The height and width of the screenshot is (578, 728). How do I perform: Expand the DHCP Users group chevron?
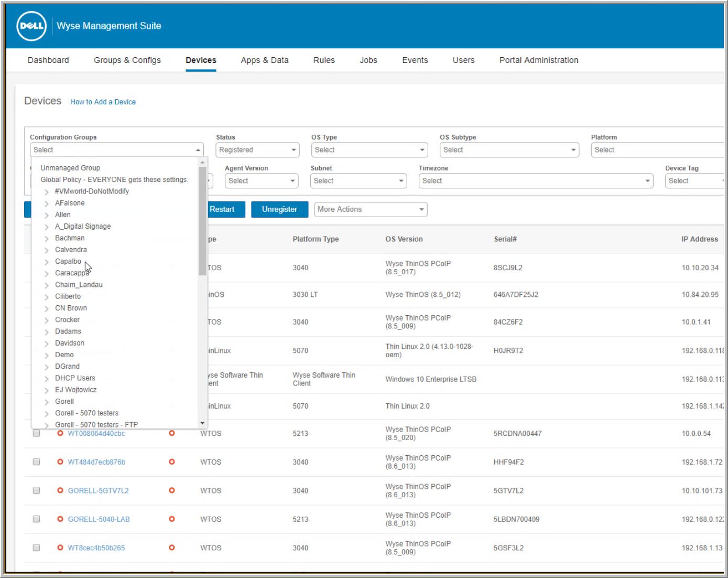click(x=47, y=379)
